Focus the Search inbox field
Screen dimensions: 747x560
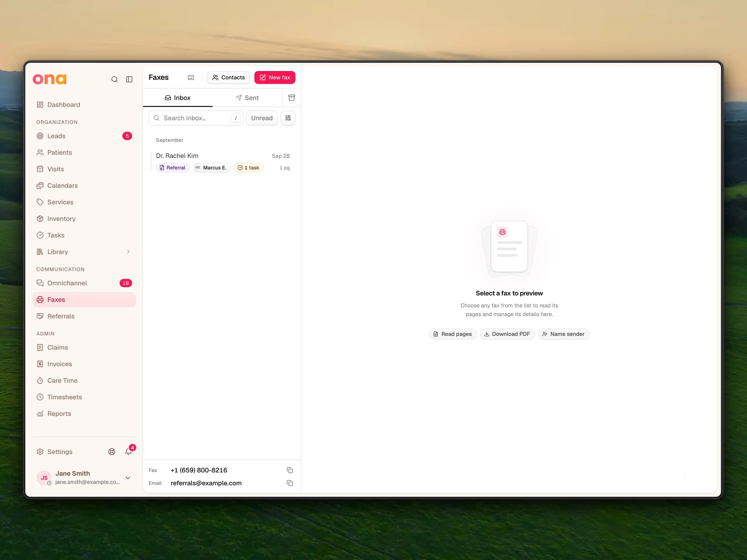click(x=196, y=118)
